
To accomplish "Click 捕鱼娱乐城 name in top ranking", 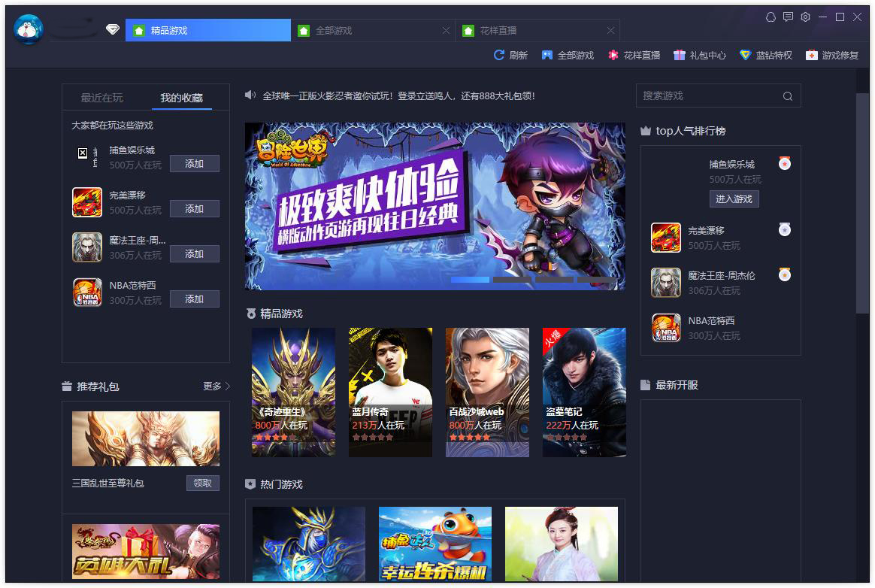I will point(731,164).
